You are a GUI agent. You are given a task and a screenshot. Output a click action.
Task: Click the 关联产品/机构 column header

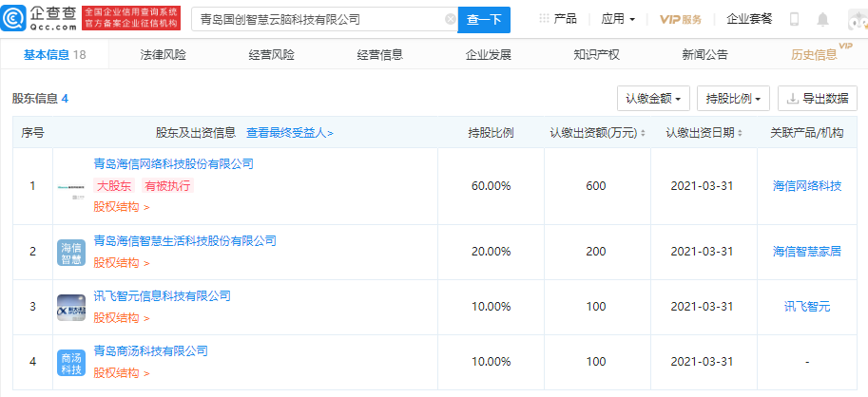807,133
